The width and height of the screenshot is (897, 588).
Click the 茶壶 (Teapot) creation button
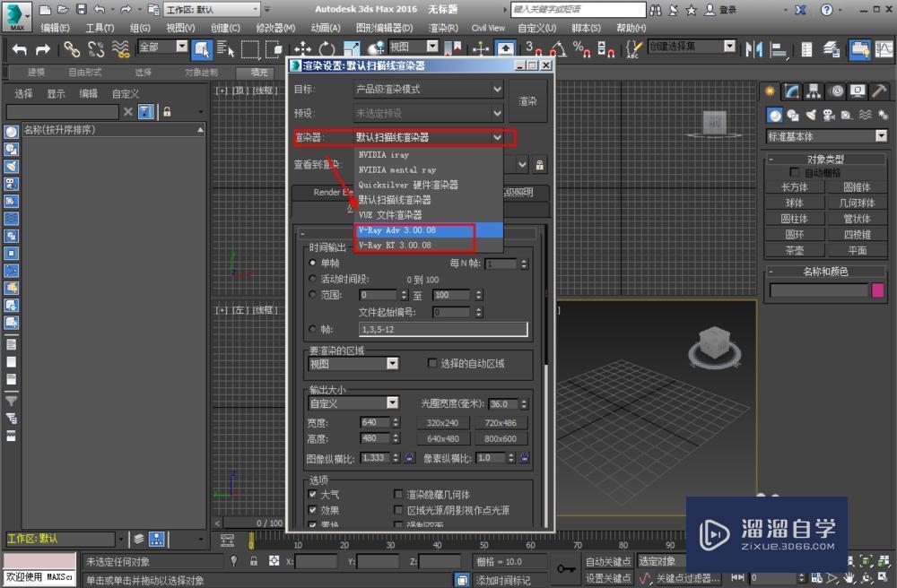795,250
